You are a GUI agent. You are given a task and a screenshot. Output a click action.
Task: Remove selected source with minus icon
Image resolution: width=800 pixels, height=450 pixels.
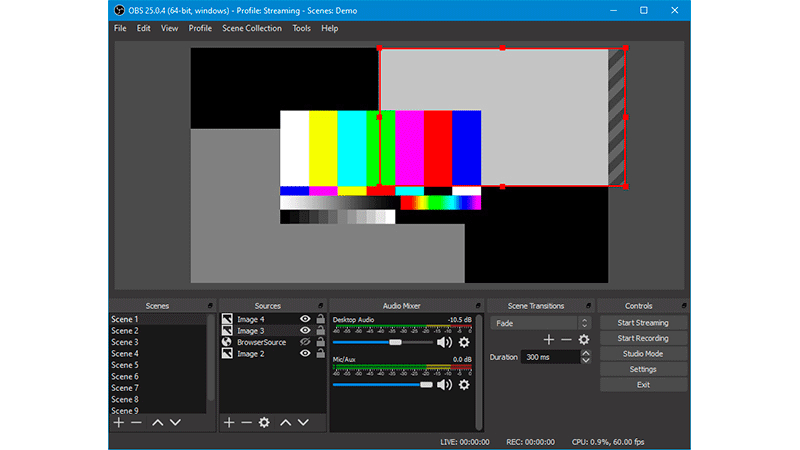pos(246,423)
